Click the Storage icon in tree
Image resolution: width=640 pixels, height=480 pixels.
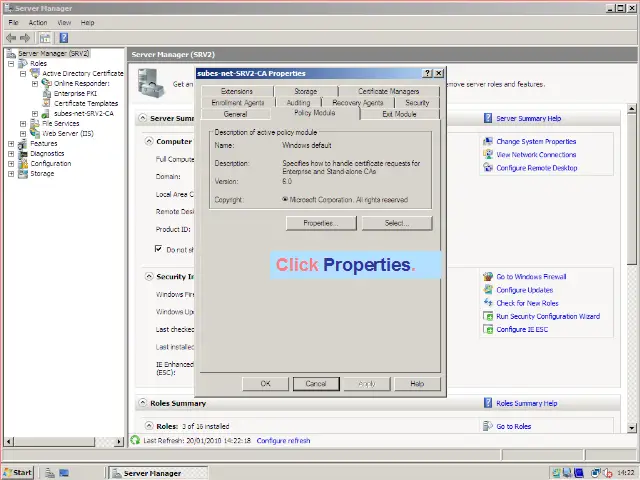click(23, 173)
